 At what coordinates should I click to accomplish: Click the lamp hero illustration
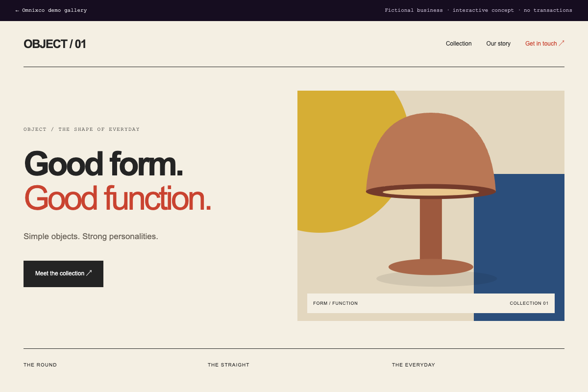(431, 206)
